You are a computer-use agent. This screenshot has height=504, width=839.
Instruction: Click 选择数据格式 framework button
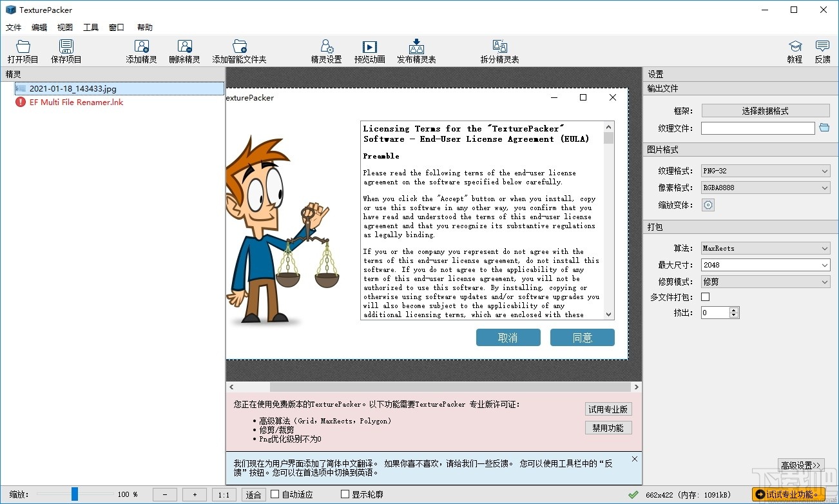766,111
